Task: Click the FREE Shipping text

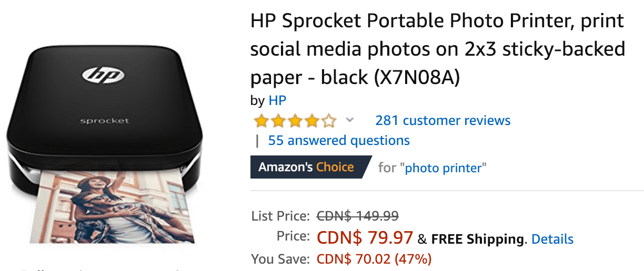Action: tap(477, 239)
